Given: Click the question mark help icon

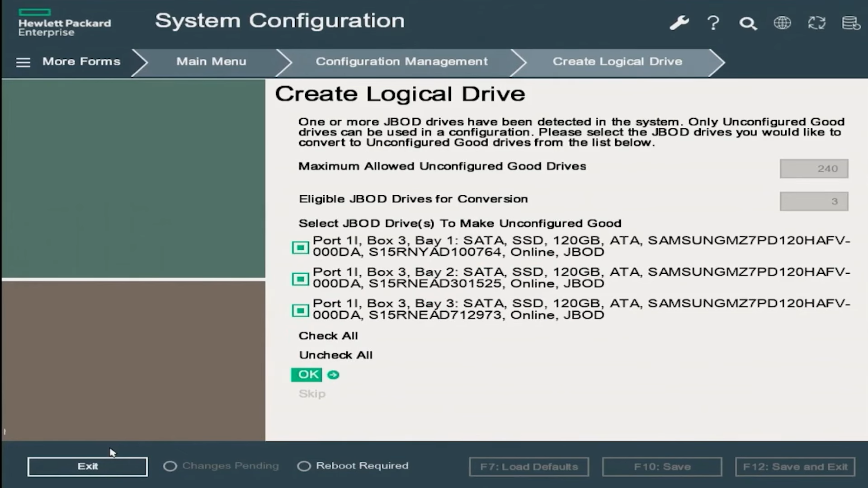Looking at the screenshot, I should 713,23.
